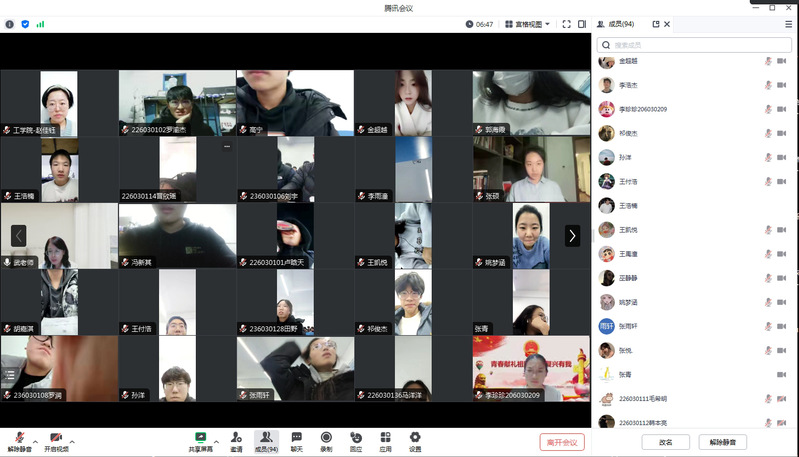This screenshot has width=799, height=457.
Task: Pop out the members panel window
Action: click(656, 24)
